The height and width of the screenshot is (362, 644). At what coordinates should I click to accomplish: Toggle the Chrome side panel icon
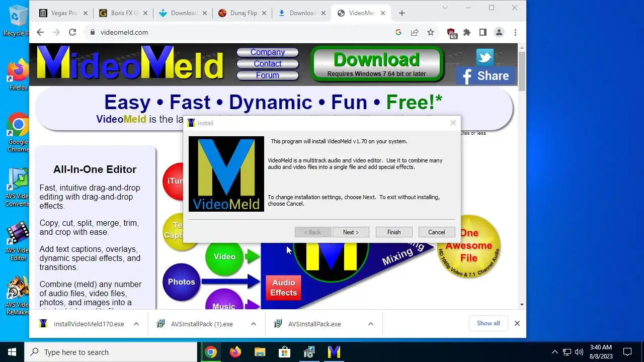pyautogui.click(x=483, y=32)
